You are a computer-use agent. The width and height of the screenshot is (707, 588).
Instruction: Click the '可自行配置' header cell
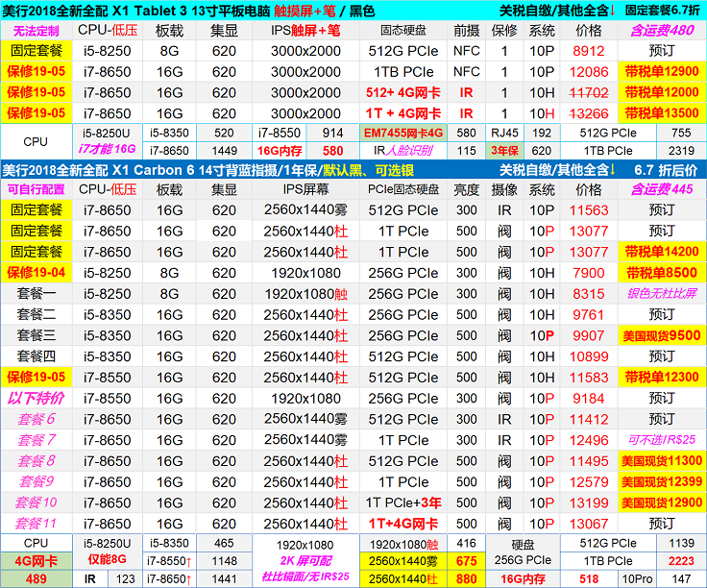37,189
